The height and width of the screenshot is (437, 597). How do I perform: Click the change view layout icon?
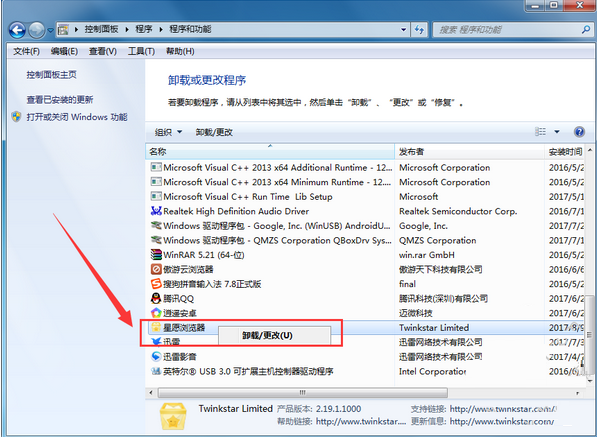[540, 132]
